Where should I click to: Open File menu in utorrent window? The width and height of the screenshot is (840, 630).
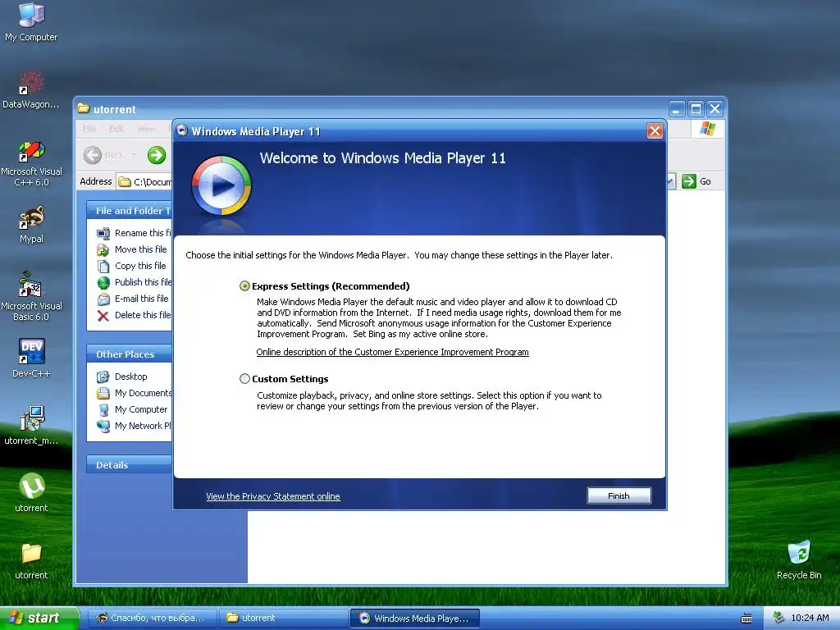coord(89,129)
